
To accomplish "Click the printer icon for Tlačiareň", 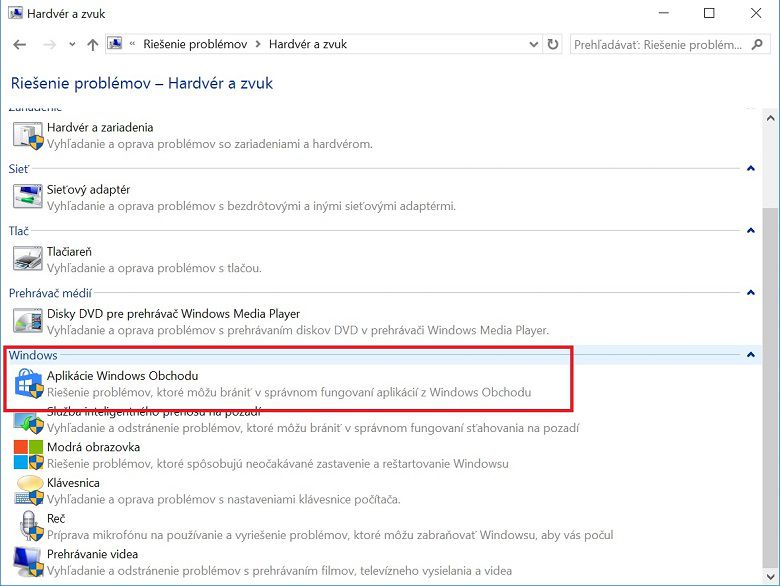I will [28, 259].
